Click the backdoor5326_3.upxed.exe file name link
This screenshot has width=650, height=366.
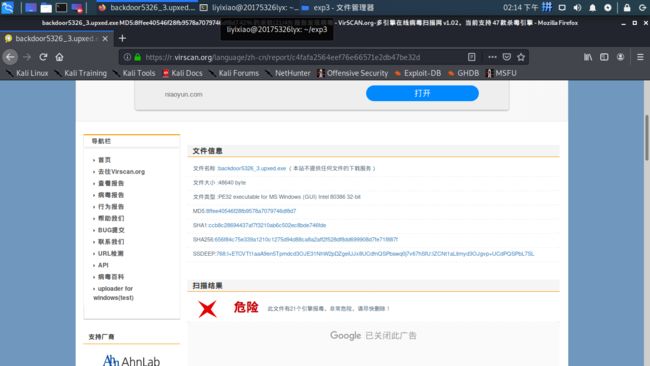(252, 168)
